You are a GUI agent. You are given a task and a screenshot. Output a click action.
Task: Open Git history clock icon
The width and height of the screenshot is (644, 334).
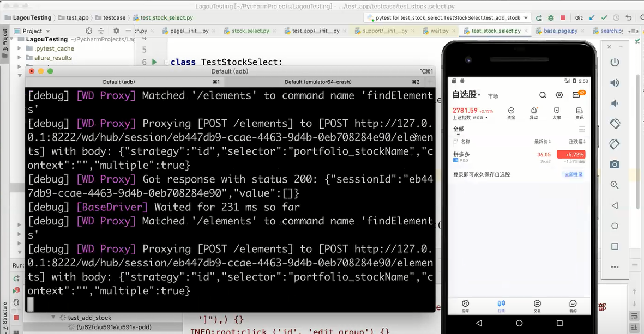616,17
